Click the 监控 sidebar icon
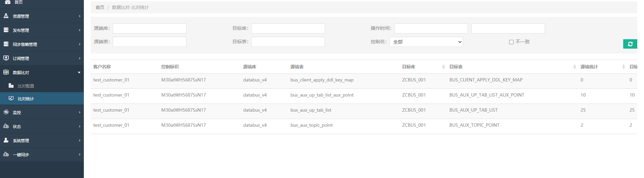The height and width of the screenshot is (178, 644). click(x=6, y=112)
